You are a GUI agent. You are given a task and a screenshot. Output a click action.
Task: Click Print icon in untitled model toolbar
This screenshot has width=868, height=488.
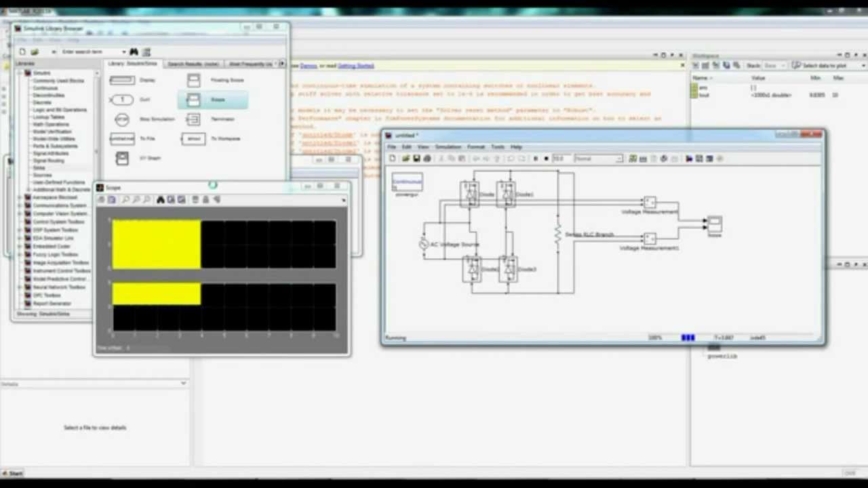pyautogui.click(x=427, y=159)
